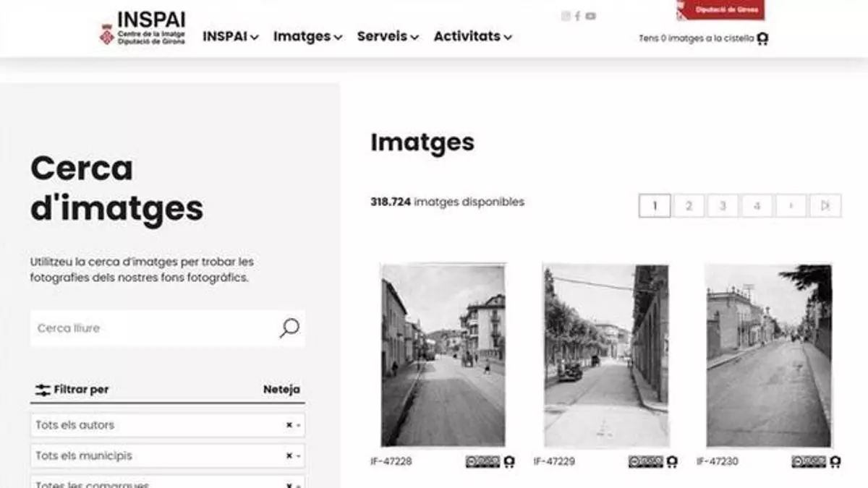868x488 pixels.
Task: Open the YouTube social icon
Action: [x=591, y=16]
